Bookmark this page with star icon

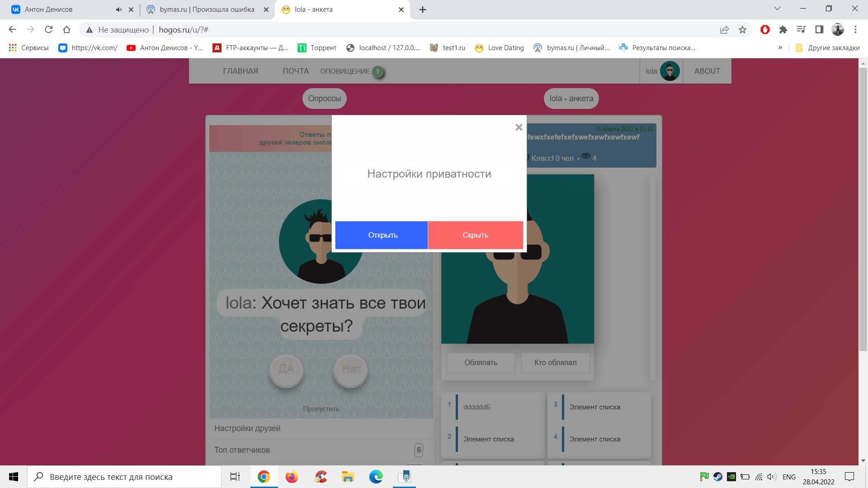click(x=742, y=30)
